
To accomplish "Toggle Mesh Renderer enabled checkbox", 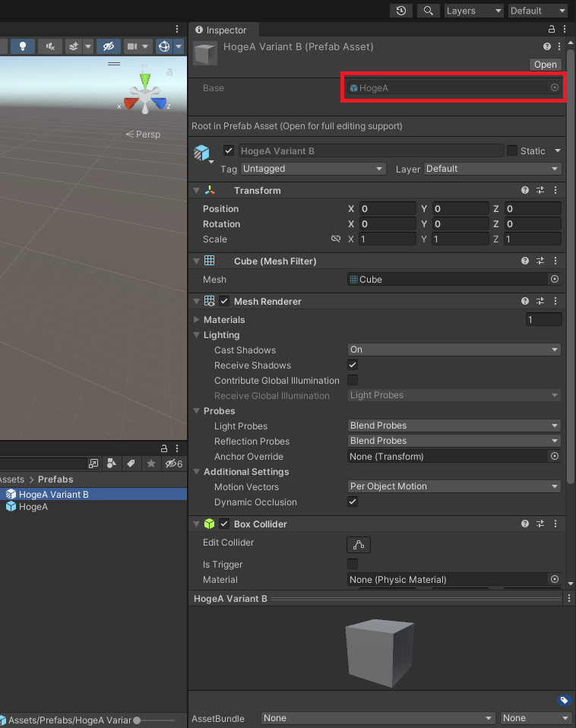I will 224,301.
